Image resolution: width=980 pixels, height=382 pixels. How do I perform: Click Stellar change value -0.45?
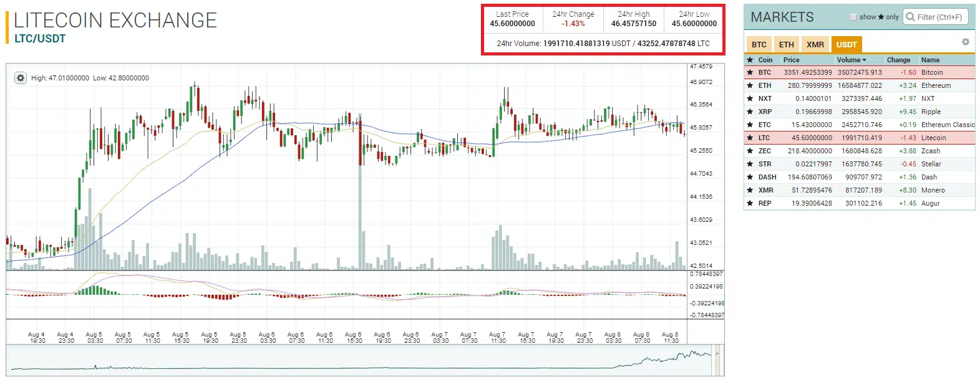pyautogui.click(x=908, y=164)
